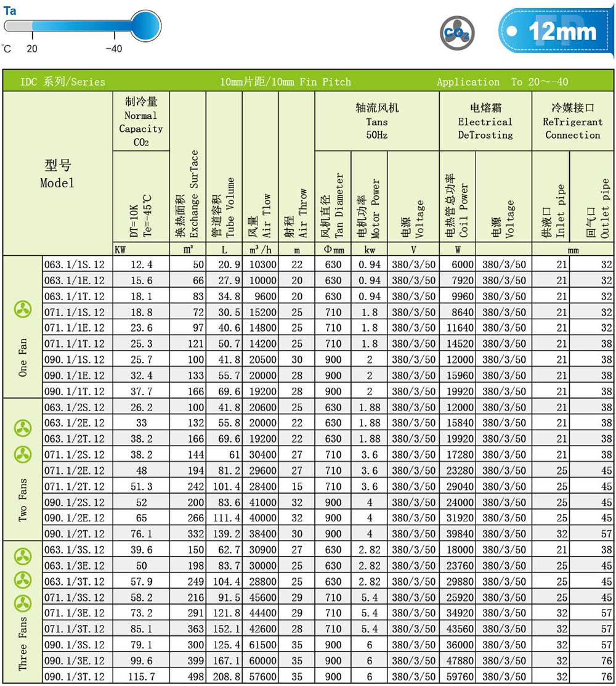Viewport: 616px width, 686px height.
Task: Select model '063.1/2E.12'
Action: pos(75,423)
